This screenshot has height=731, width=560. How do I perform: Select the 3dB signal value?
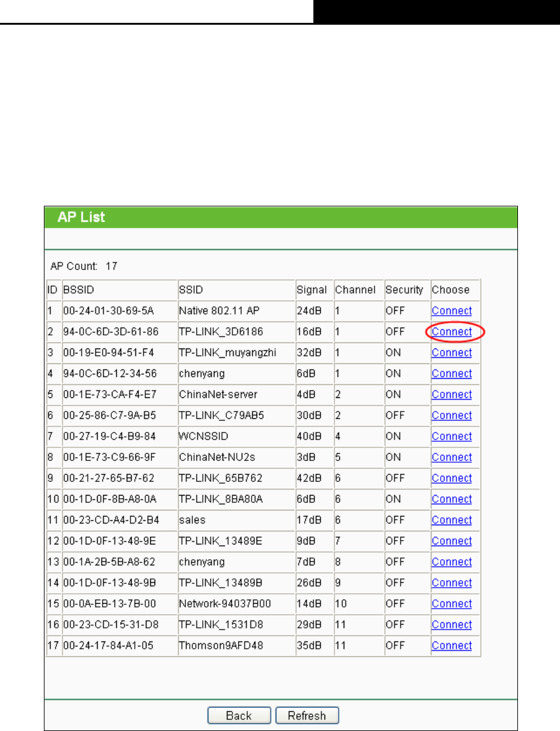coord(306,457)
